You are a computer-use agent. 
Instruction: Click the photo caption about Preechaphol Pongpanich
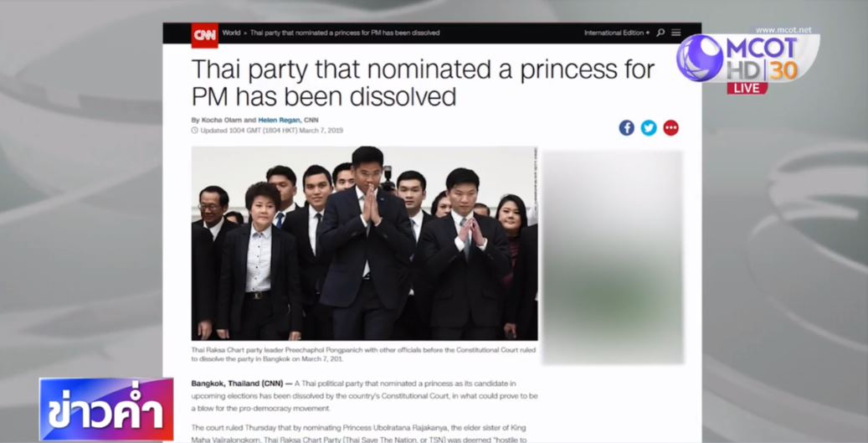coord(364,354)
